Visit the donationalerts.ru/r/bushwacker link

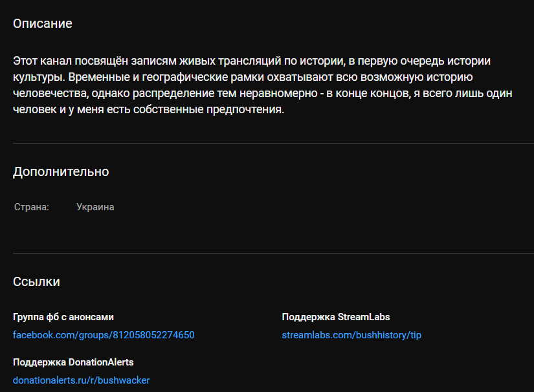(81, 380)
